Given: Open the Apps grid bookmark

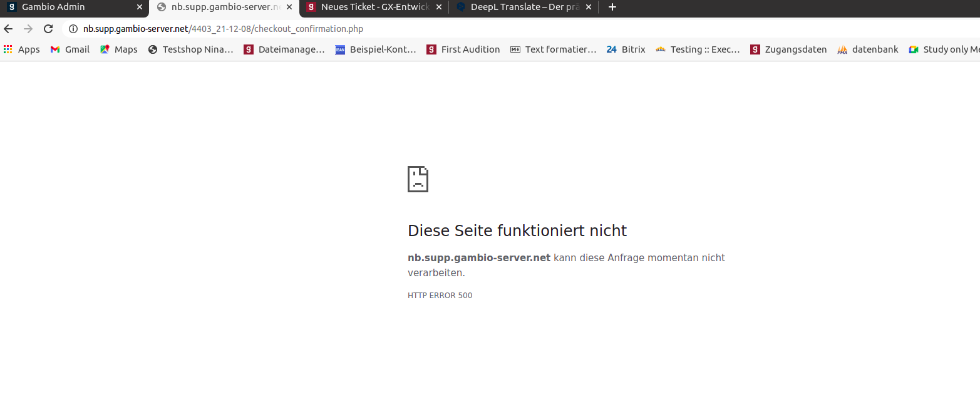Looking at the screenshot, I should click(21, 49).
